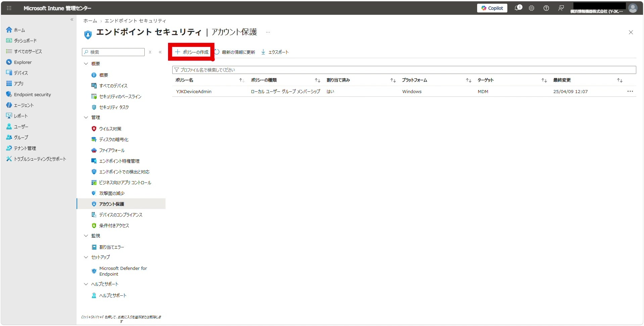View notifications bell icon
This screenshot has width=644, height=326.
[x=518, y=8]
